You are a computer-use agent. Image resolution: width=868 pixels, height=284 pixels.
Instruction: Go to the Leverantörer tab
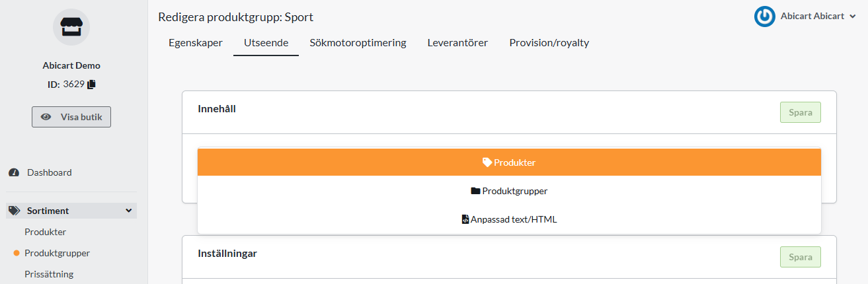click(457, 43)
